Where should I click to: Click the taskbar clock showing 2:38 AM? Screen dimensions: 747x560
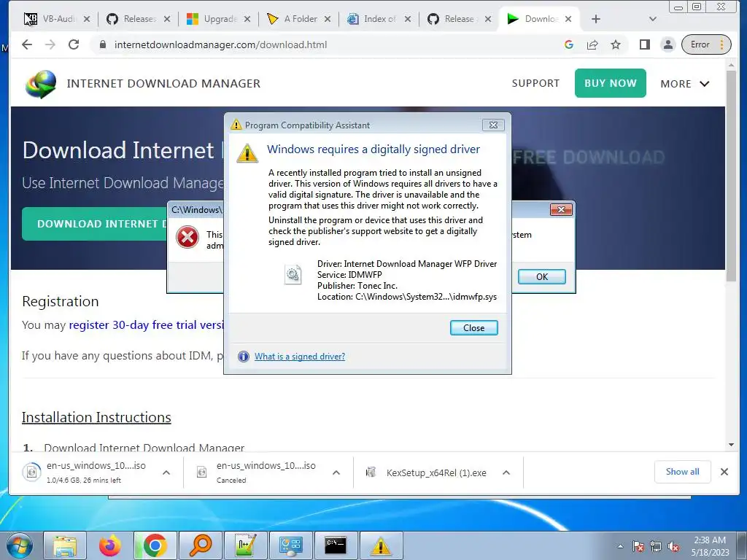click(710, 546)
